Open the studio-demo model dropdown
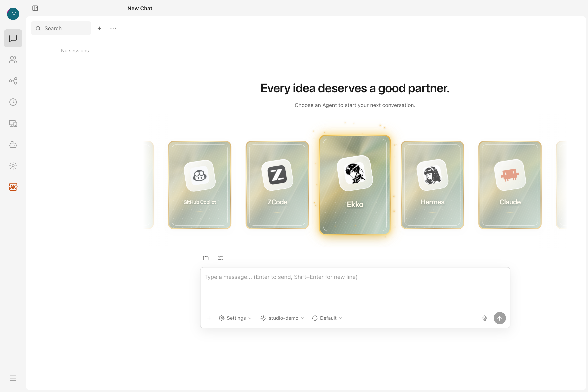 coord(283,318)
